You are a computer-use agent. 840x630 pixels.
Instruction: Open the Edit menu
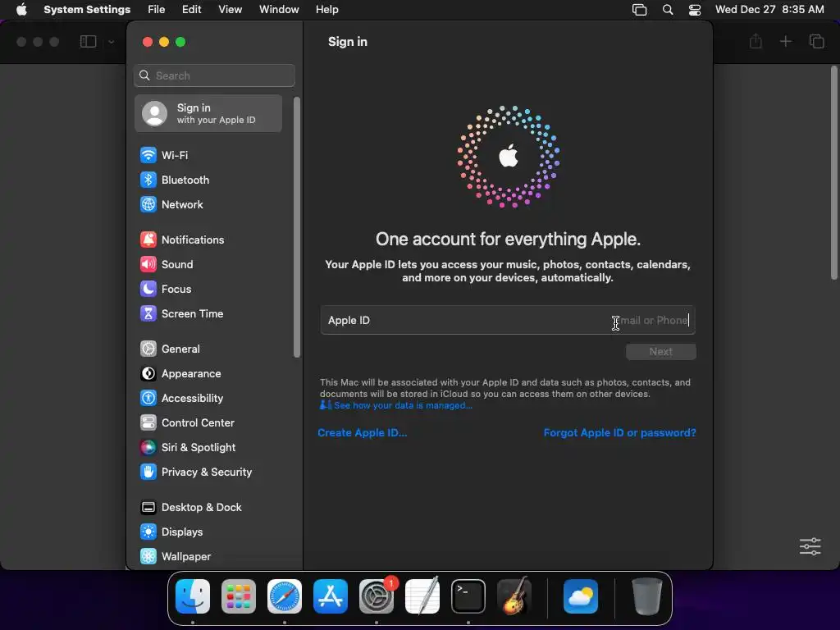click(x=191, y=10)
